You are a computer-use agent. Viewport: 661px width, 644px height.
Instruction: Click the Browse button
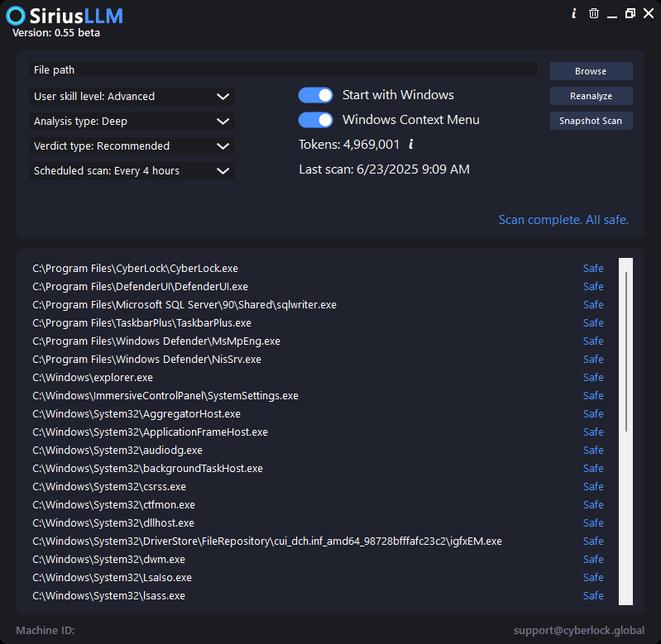tap(591, 71)
